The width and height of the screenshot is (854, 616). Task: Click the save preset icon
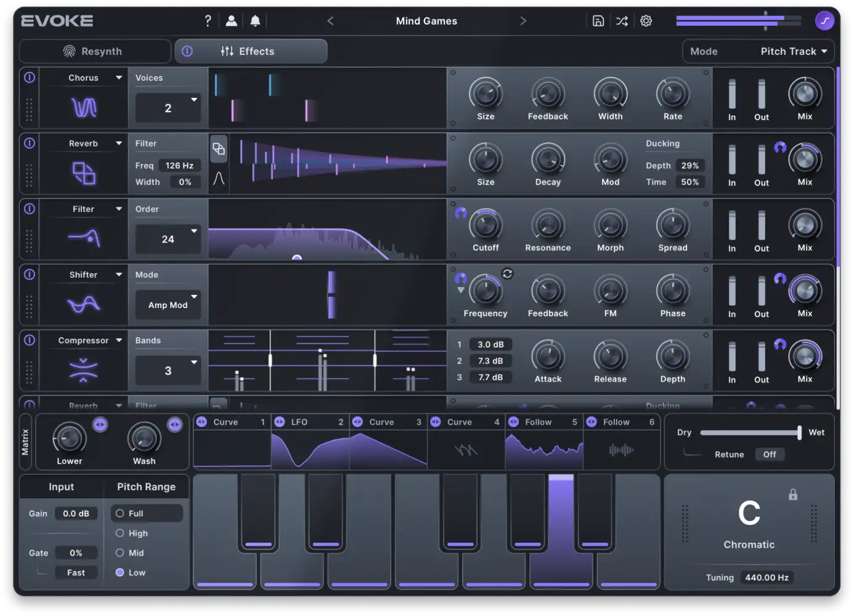click(598, 20)
